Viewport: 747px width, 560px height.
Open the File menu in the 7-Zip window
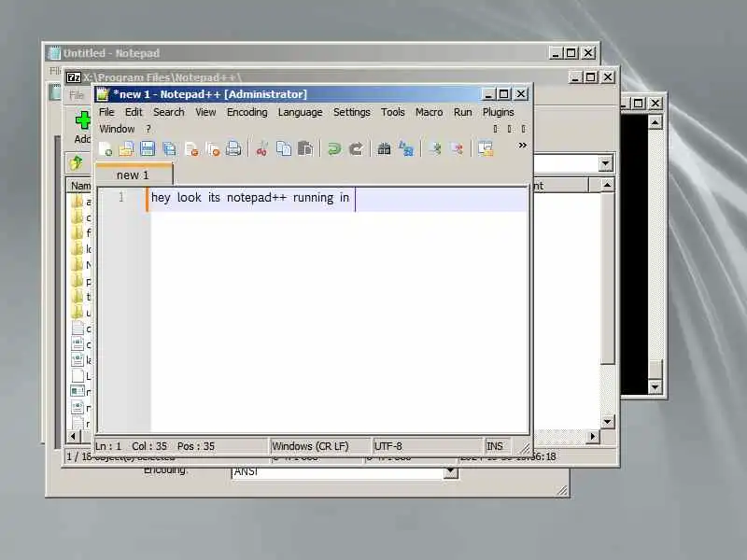click(77, 95)
